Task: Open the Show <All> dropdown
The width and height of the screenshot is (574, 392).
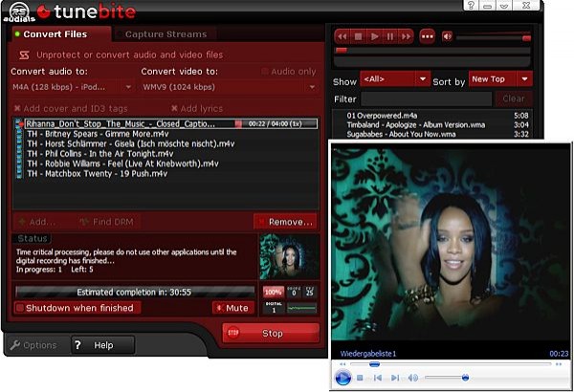Action: tap(395, 79)
